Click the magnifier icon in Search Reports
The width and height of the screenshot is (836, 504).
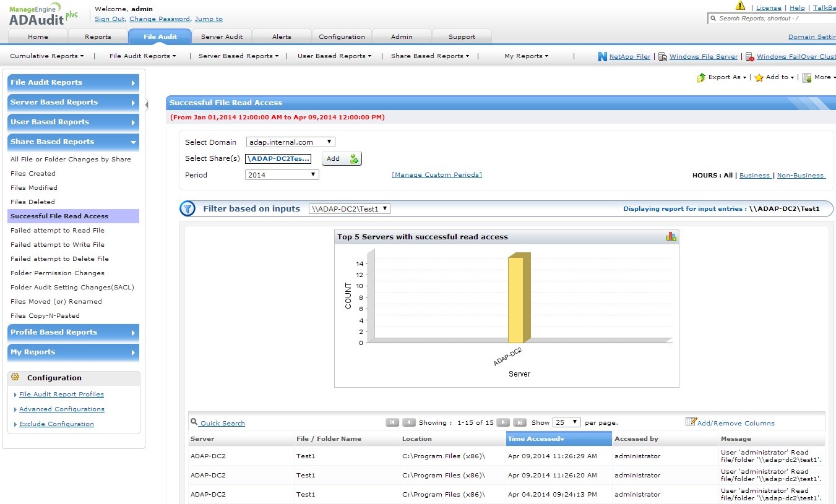point(713,19)
